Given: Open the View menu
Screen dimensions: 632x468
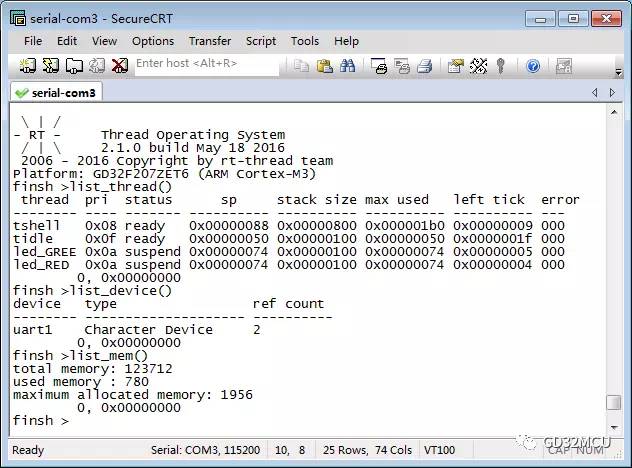Looking at the screenshot, I should 104,41.
